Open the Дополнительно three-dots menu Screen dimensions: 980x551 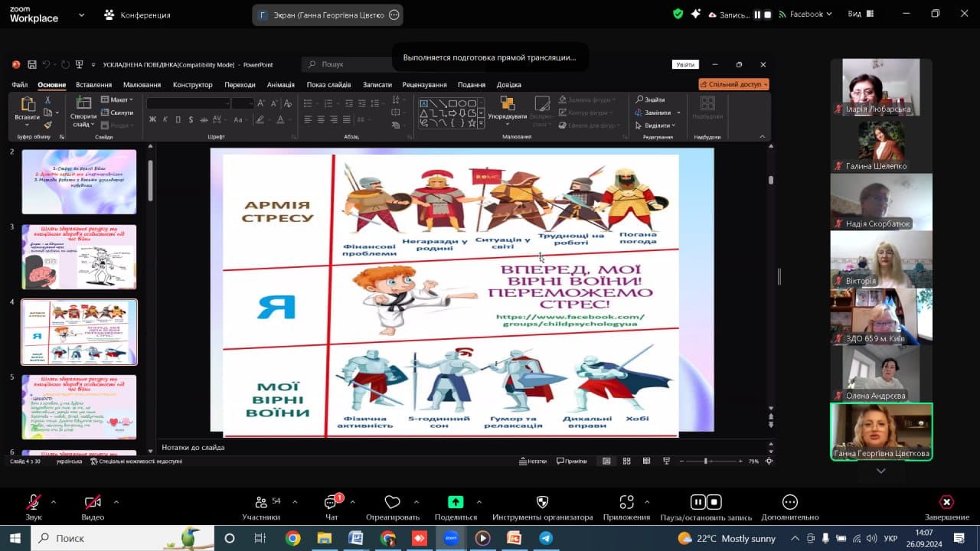coord(790,502)
